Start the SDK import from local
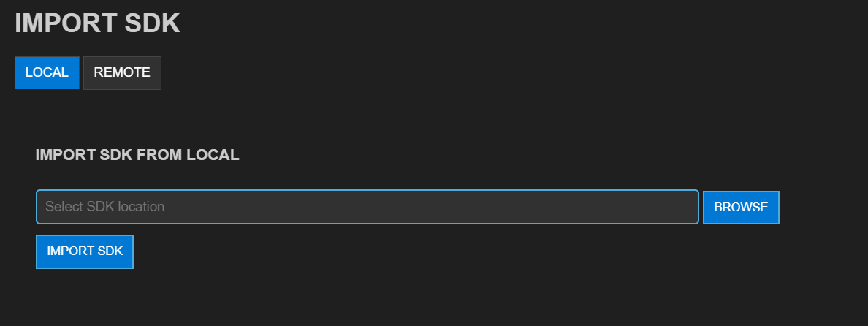The image size is (868, 326). point(85,251)
